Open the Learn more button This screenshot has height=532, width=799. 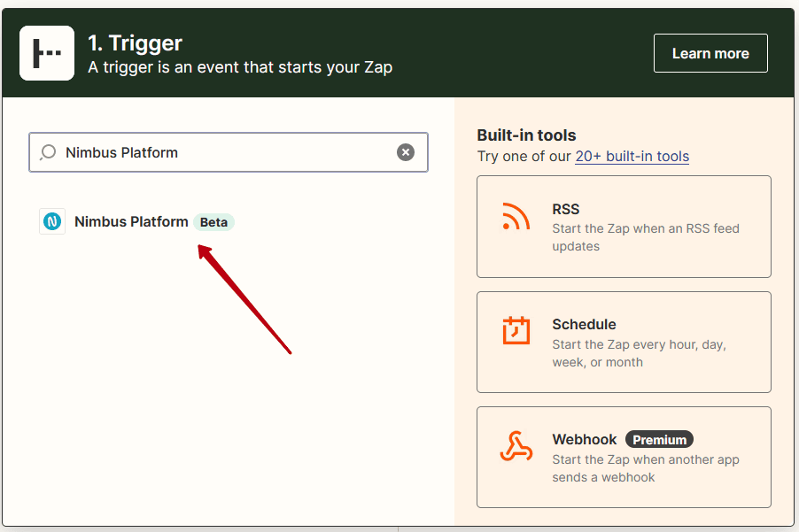coord(710,53)
